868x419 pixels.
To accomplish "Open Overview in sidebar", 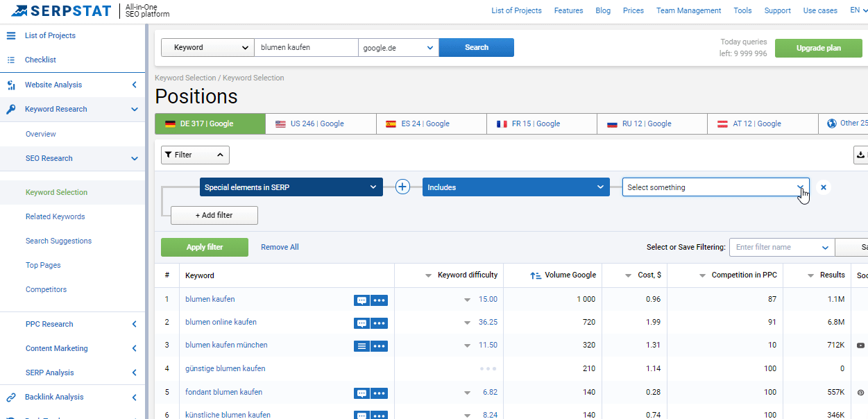I will pyautogui.click(x=41, y=134).
